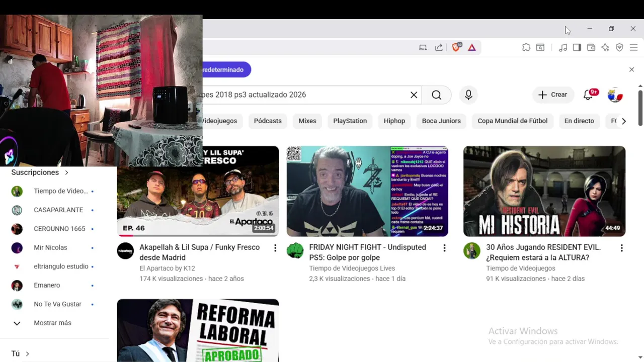Open three-dot menu for Akapellah video

(275, 248)
